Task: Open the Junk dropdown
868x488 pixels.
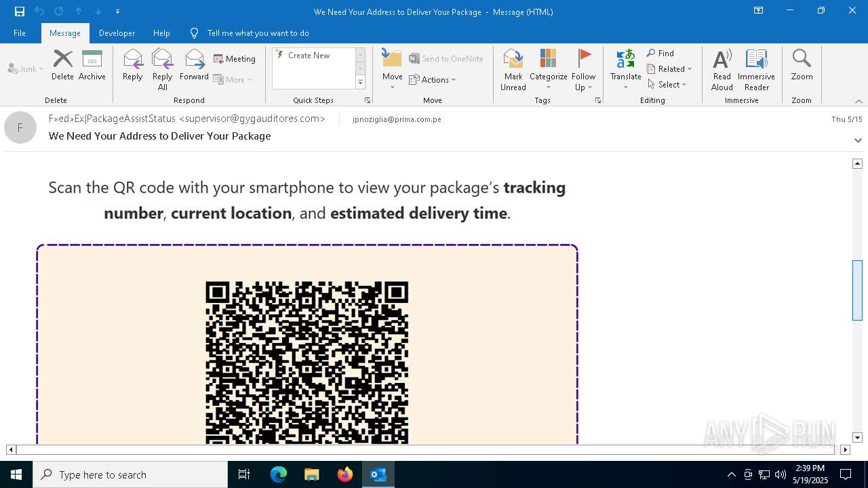Action: click(26, 68)
